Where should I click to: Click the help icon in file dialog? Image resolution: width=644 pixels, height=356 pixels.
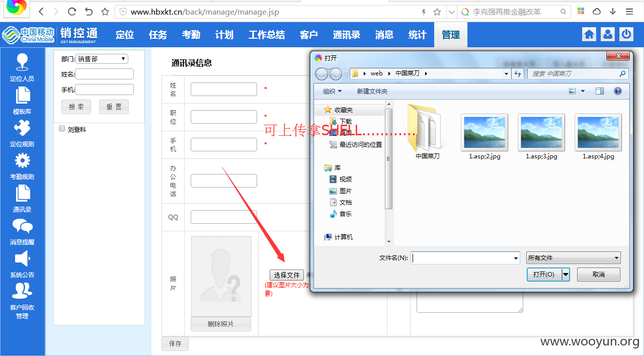[618, 91]
